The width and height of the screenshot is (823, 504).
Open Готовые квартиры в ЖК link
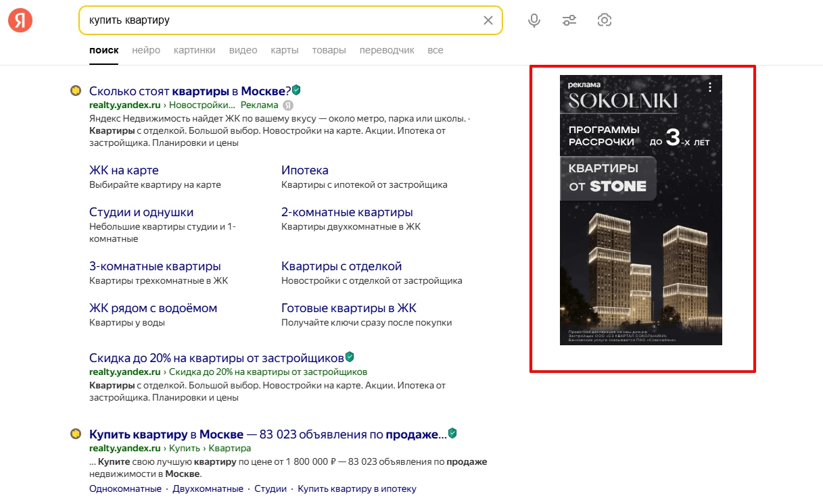[348, 308]
